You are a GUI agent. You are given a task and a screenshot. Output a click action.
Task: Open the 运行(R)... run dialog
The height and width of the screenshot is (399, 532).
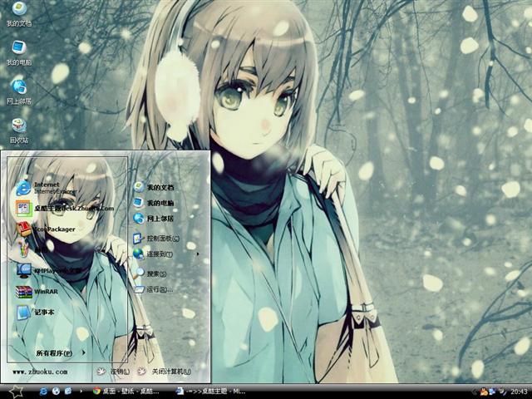click(153, 289)
